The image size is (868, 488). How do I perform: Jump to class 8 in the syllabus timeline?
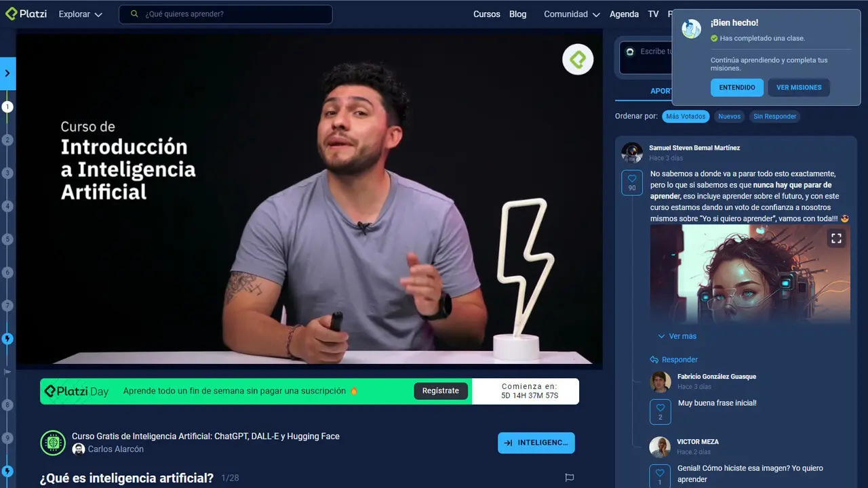click(x=7, y=405)
